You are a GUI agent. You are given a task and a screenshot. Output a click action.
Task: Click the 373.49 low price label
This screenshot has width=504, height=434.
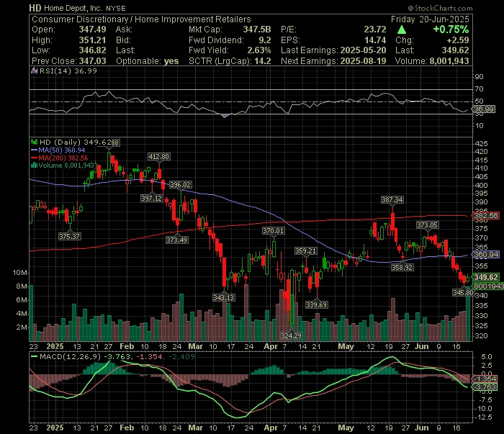coord(177,240)
